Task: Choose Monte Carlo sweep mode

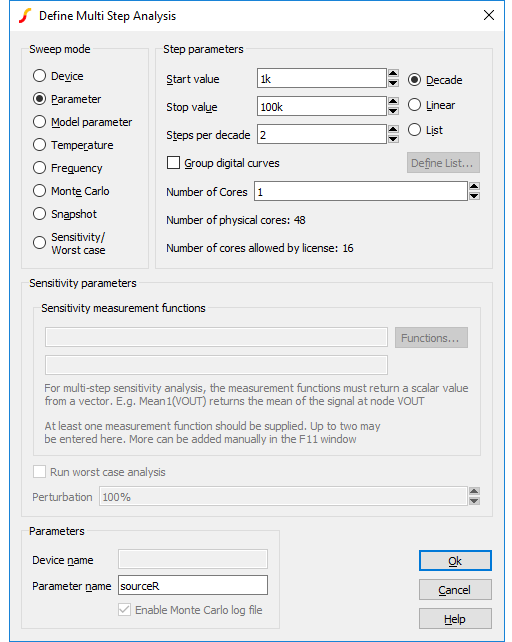Action: (x=39, y=191)
